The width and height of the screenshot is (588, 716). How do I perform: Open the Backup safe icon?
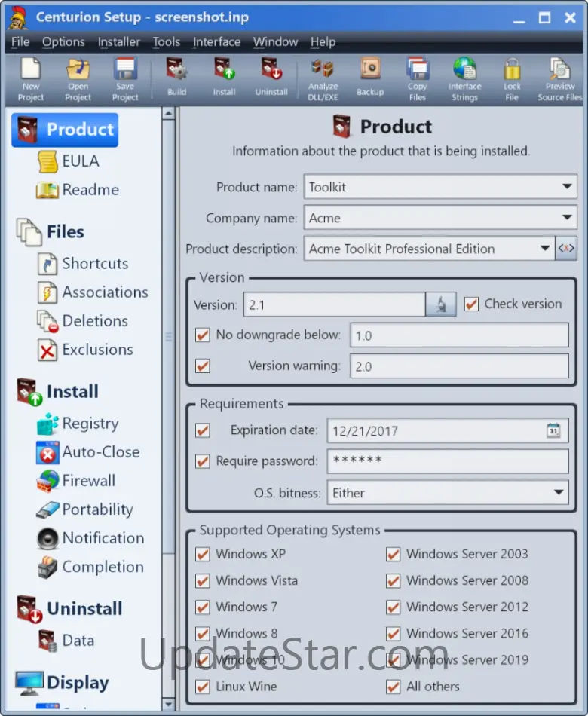click(370, 77)
